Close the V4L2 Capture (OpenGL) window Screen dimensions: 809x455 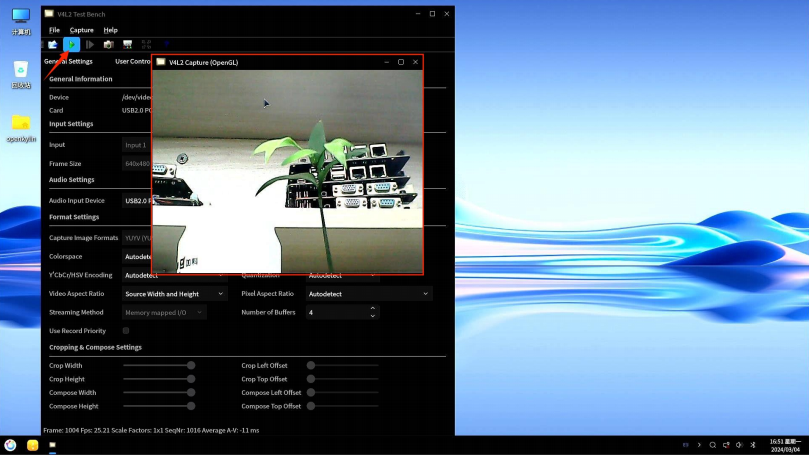(415, 62)
